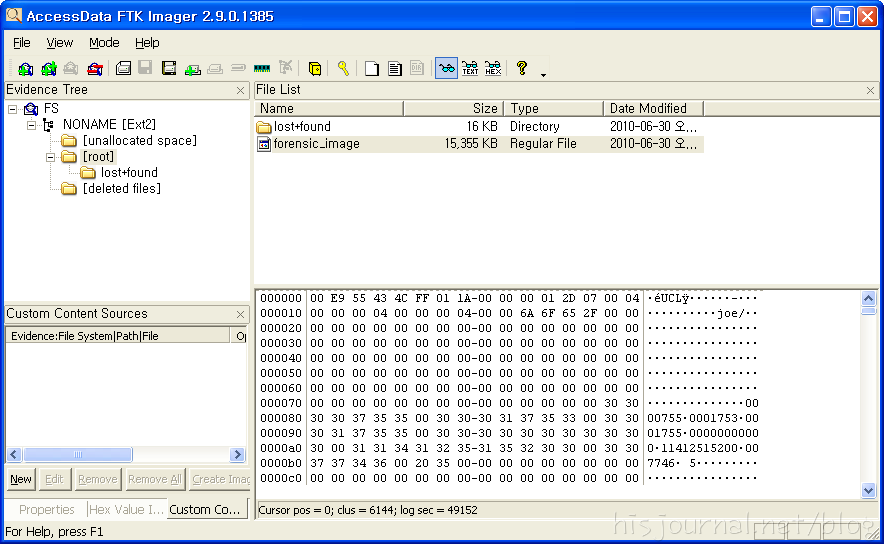Open the Help menu
This screenshot has width=884, height=544.
point(147,43)
